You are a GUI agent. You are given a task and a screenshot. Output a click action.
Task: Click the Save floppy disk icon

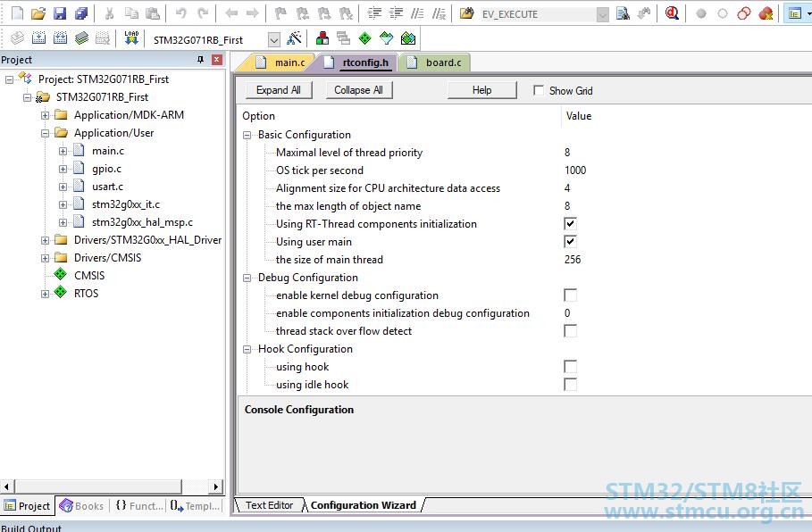[60, 13]
